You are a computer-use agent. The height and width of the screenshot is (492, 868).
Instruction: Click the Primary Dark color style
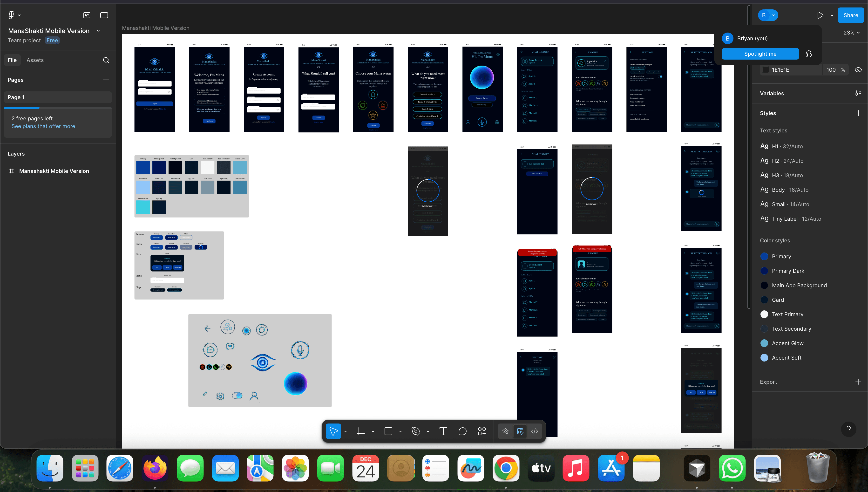click(x=788, y=271)
